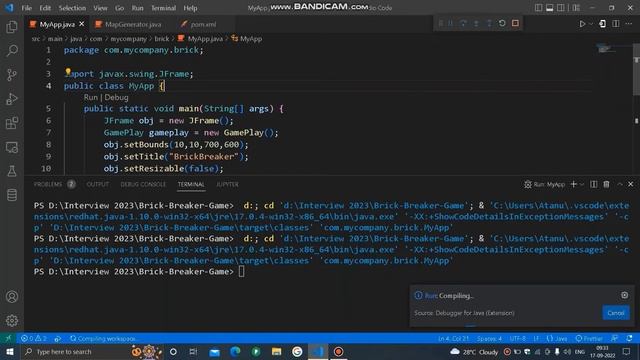Expand the brick breadcrumb folder

[x=162, y=39]
